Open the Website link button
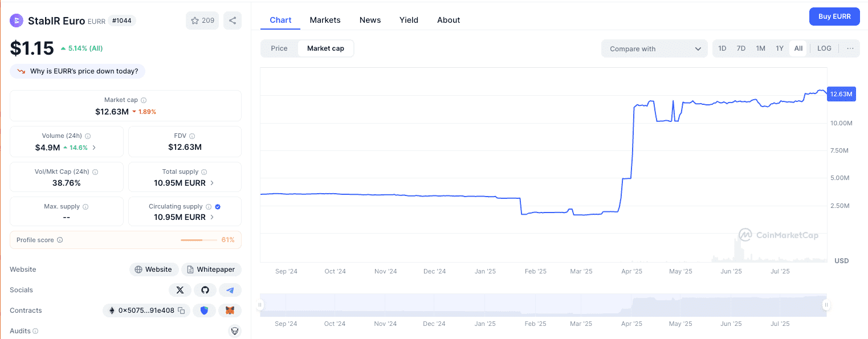 [154, 269]
